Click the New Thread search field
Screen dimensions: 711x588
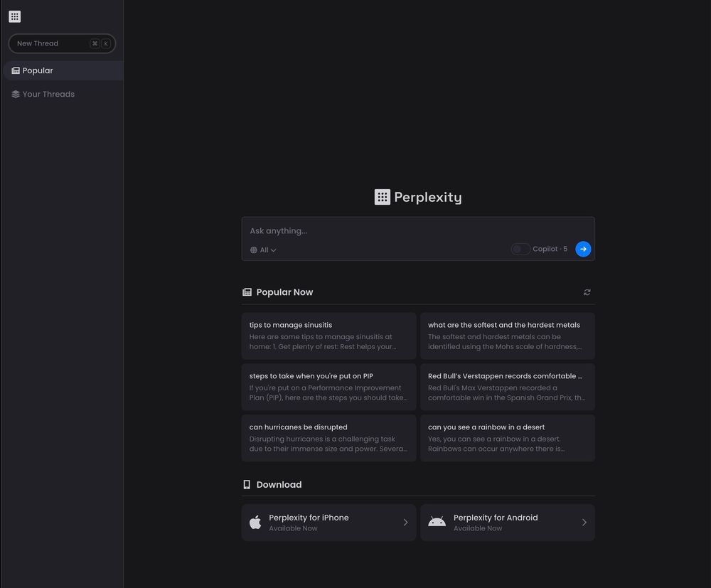62,43
